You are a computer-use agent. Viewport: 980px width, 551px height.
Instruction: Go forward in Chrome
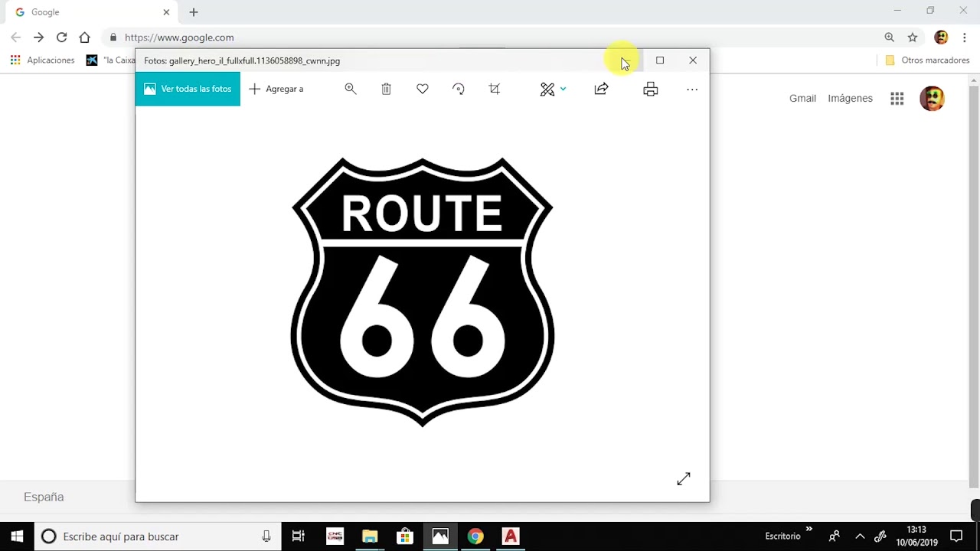coord(38,37)
